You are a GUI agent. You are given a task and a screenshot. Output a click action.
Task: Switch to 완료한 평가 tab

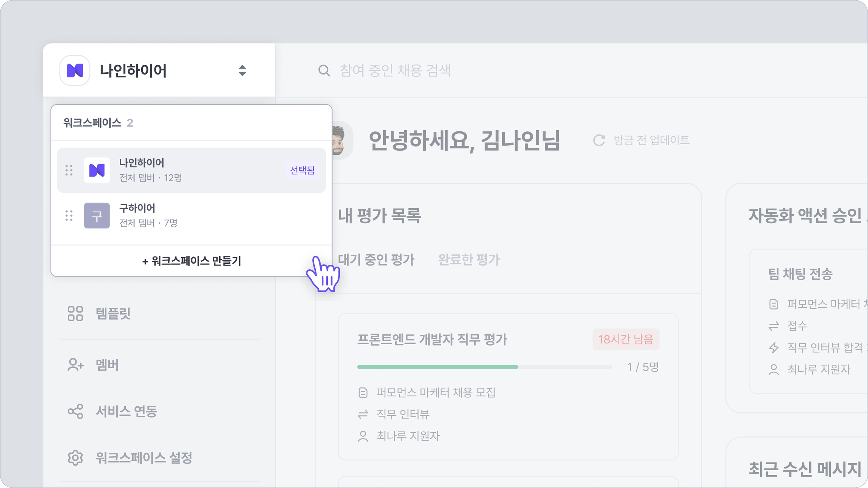click(469, 259)
